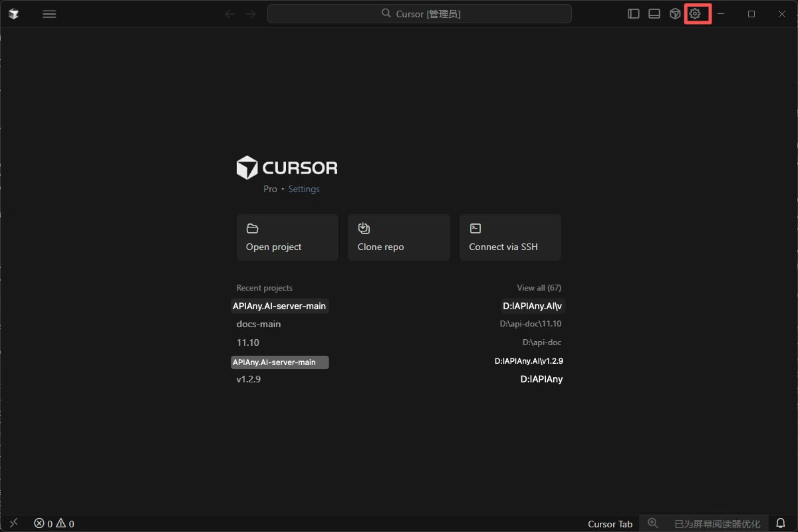Open the remote window icon in status bar
This screenshot has height=532, width=798.
(x=14, y=523)
